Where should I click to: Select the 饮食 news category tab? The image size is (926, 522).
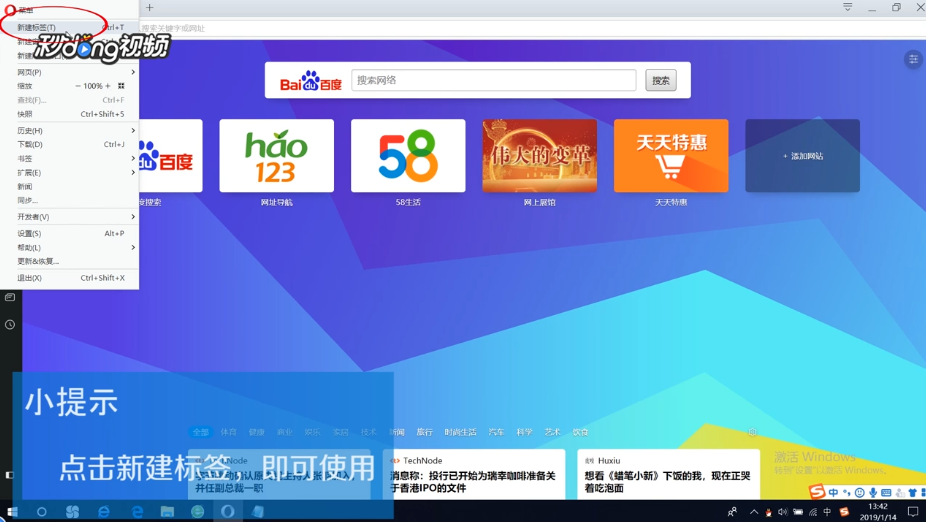580,432
